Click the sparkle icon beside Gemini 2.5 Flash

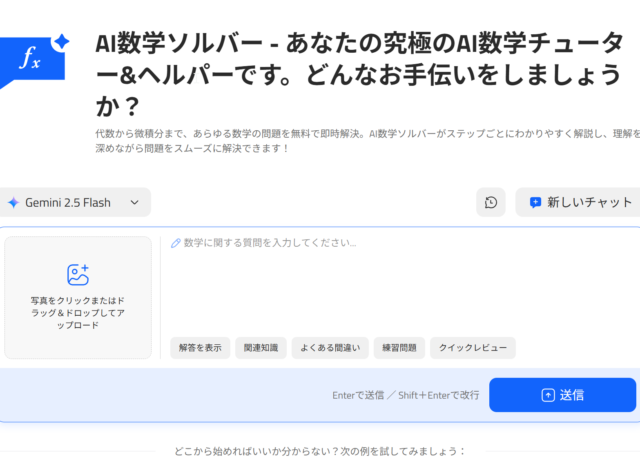pyautogui.click(x=13, y=202)
